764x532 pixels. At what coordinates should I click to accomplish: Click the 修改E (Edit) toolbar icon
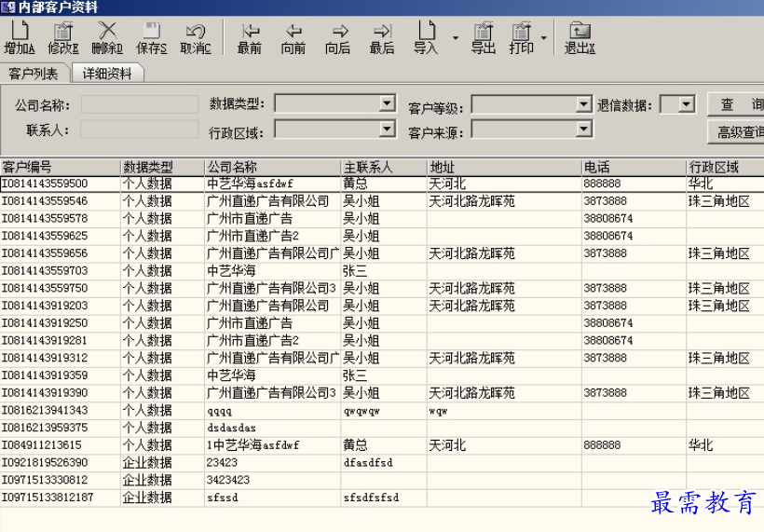(63, 37)
